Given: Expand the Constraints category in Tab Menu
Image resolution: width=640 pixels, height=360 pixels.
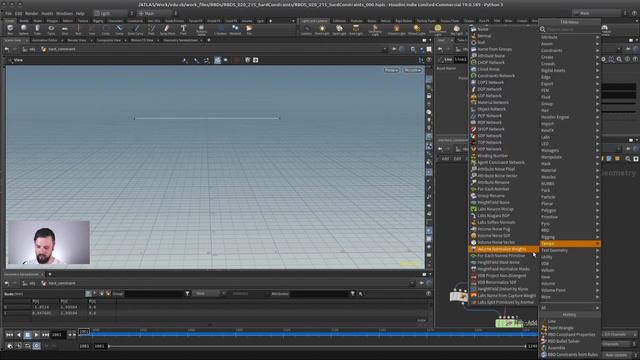Looking at the screenshot, I should coord(570,51).
